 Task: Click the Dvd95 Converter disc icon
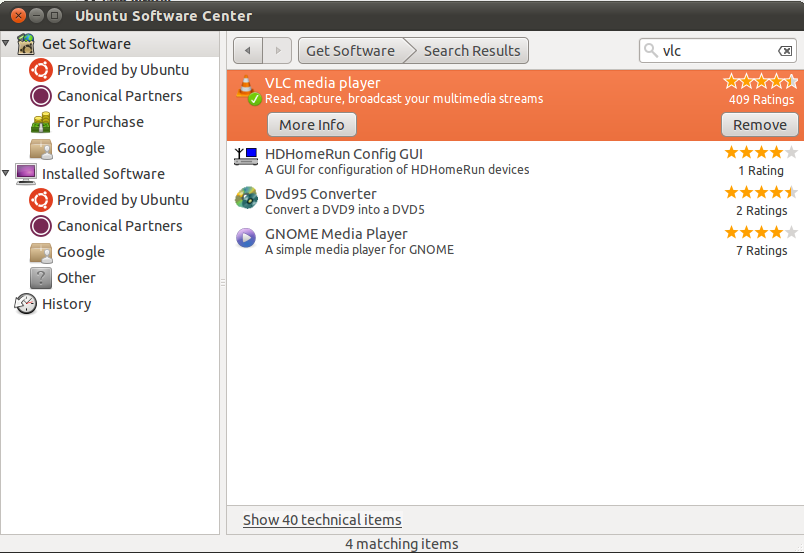246,198
